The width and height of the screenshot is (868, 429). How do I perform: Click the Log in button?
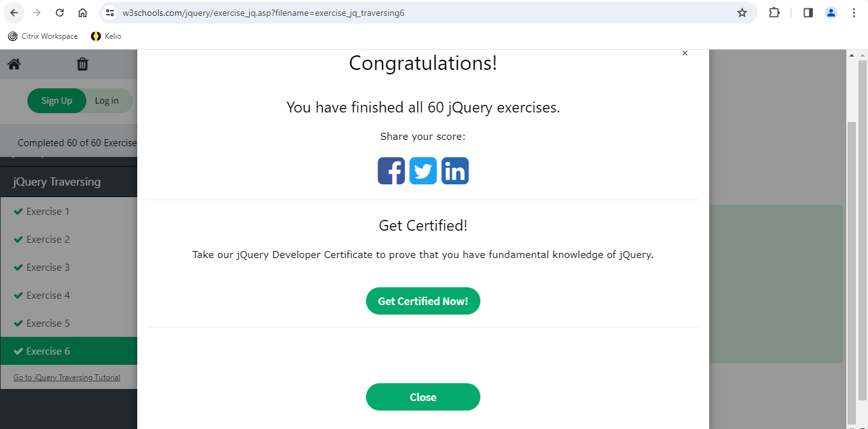click(107, 100)
